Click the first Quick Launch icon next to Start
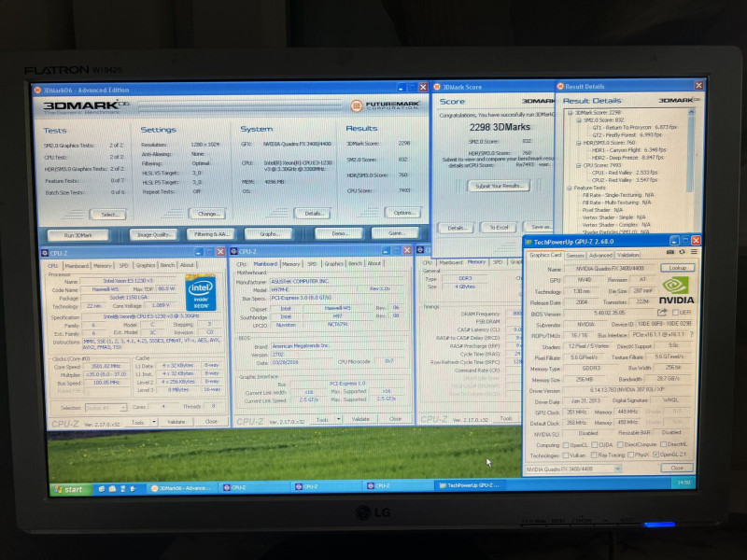Viewport: 747px width, 560px height. (x=102, y=488)
